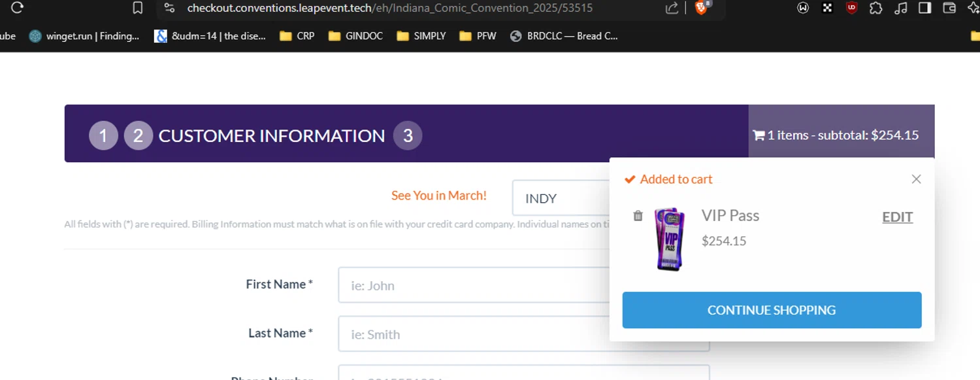Delete VIP Pass with the trash icon
Image resolution: width=980 pixels, height=380 pixels.
click(x=638, y=216)
